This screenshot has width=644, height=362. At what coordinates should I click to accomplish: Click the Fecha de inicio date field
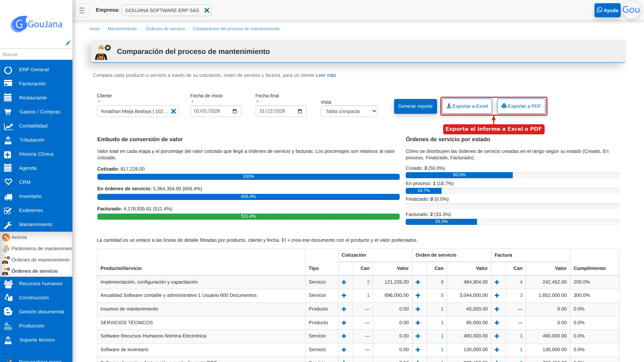point(216,111)
